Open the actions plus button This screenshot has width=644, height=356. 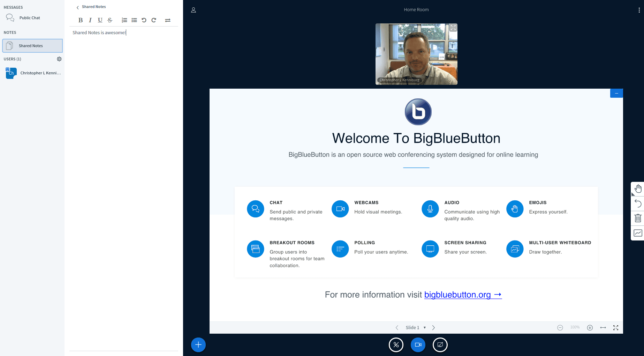coord(198,344)
